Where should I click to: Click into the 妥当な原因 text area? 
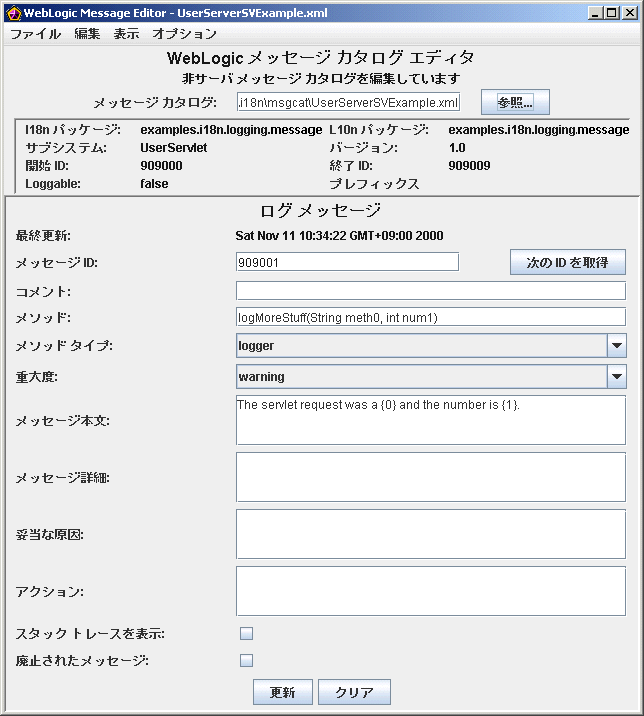[431, 534]
